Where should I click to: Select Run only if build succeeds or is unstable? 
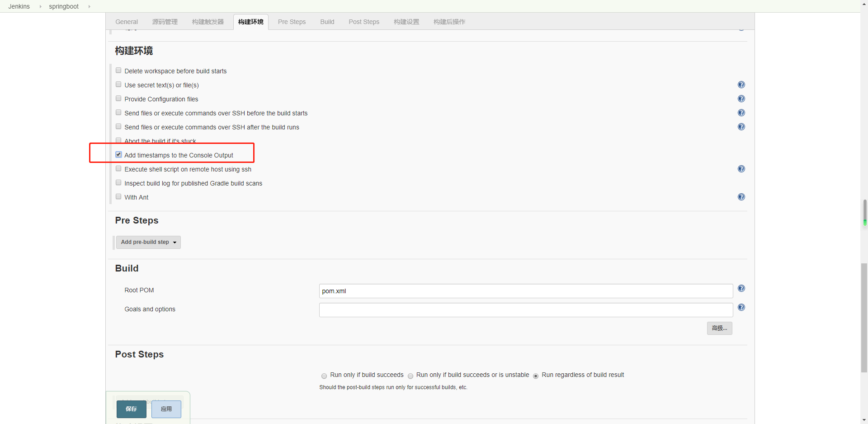(x=410, y=376)
